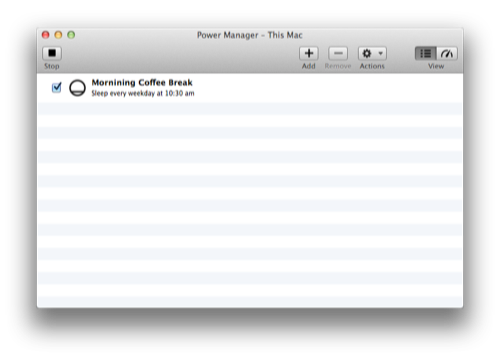Click the greyed Remove label in the toolbar
Image resolution: width=500 pixels, height=364 pixels.
tap(338, 66)
